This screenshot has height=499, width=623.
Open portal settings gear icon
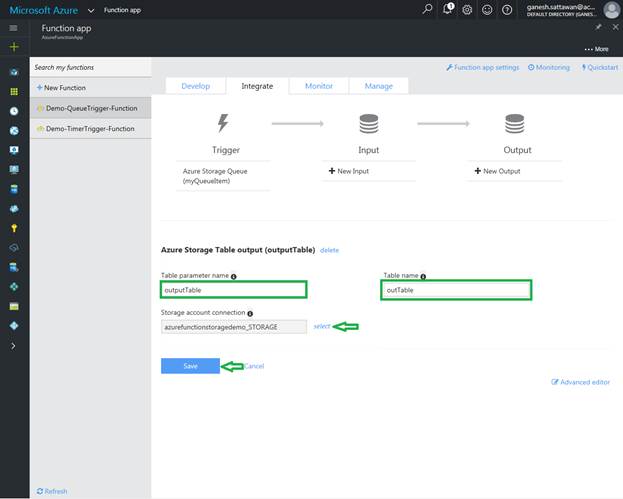(468, 10)
